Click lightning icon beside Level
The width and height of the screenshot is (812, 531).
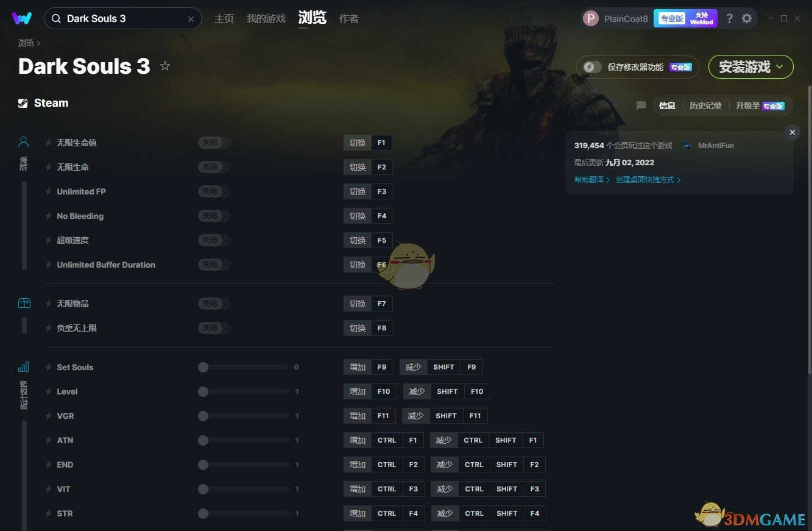49,391
